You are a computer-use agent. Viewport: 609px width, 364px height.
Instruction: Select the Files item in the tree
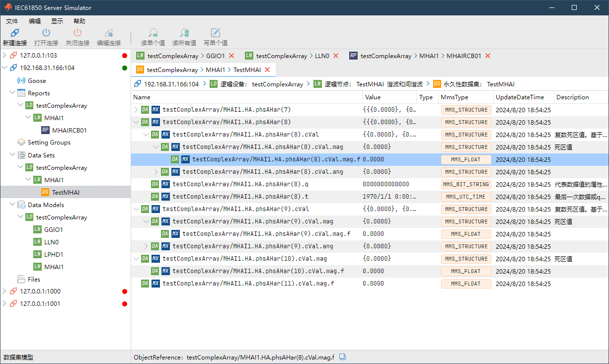(x=34, y=279)
